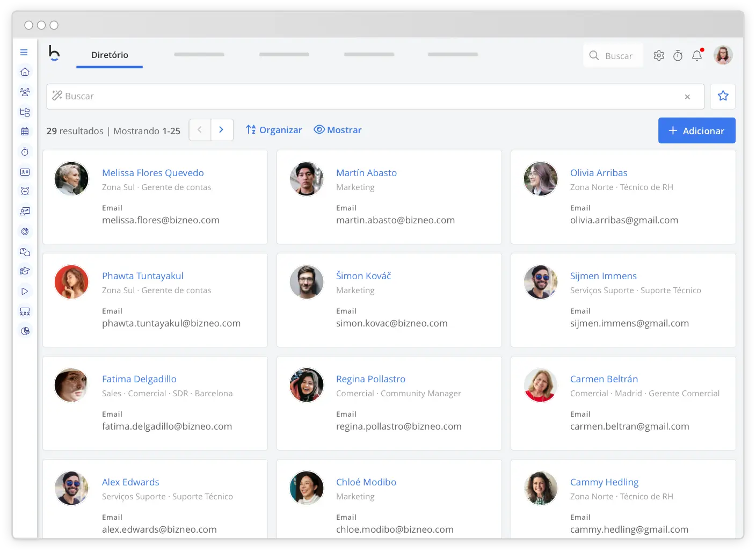The width and height of the screenshot is (756, 552).
Task: Open the ID card sidebar icon
Action: point(25,172)
